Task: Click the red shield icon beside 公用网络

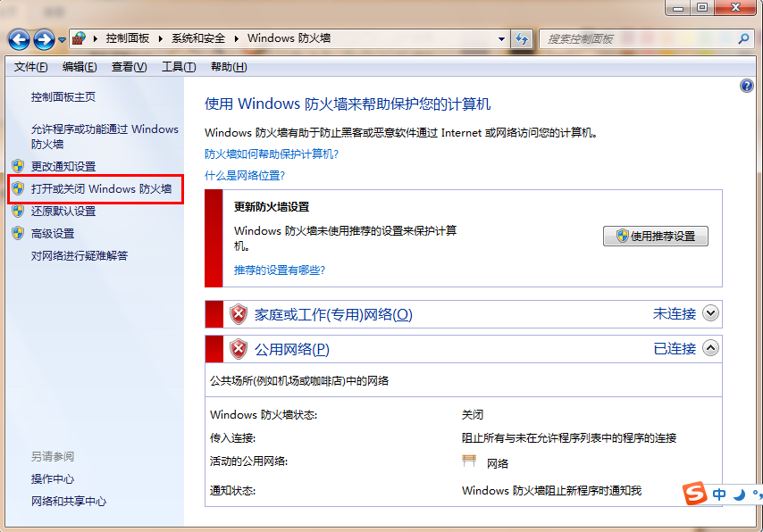Action: [x=239, y=349]
